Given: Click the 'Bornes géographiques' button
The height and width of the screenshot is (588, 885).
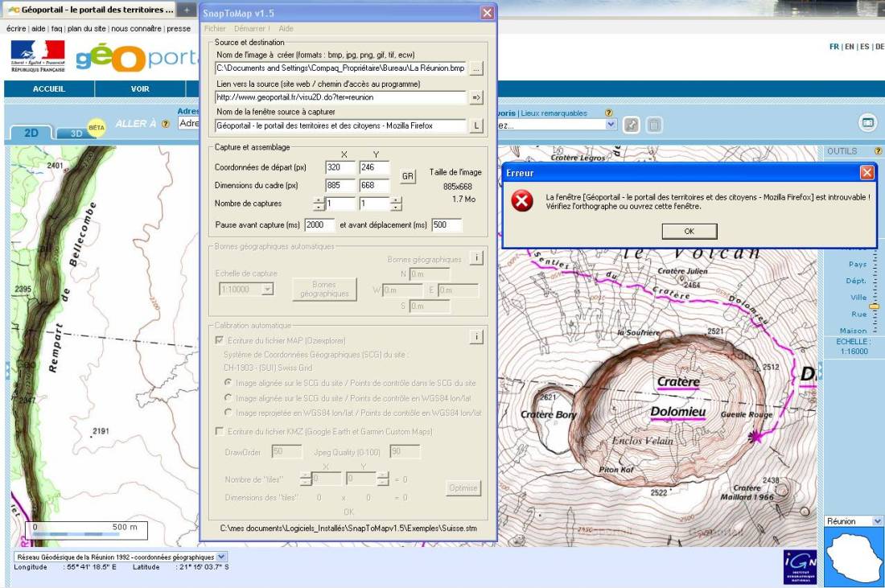Looking at the screenshot, I should pos(324,289).
